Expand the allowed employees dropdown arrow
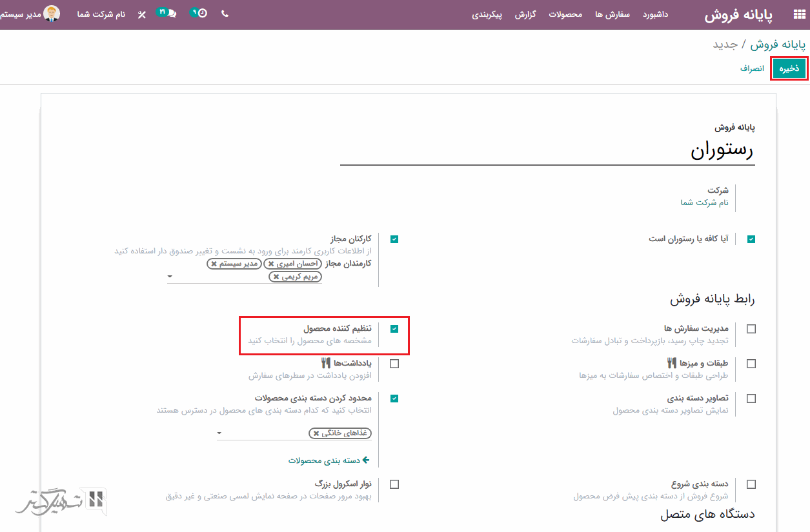Screen dimensions: 810x532 tap(170, 277)
